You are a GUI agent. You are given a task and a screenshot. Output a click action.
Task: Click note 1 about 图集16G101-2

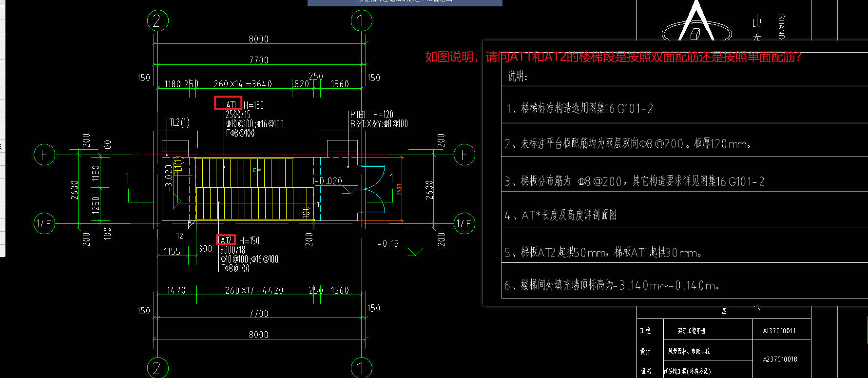579,108
